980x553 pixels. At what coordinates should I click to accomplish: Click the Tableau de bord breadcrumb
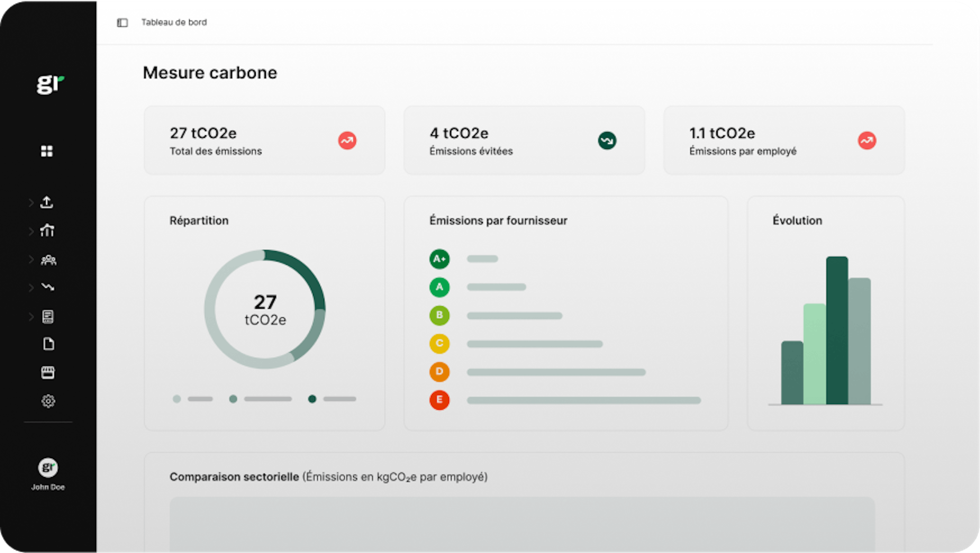174,23
